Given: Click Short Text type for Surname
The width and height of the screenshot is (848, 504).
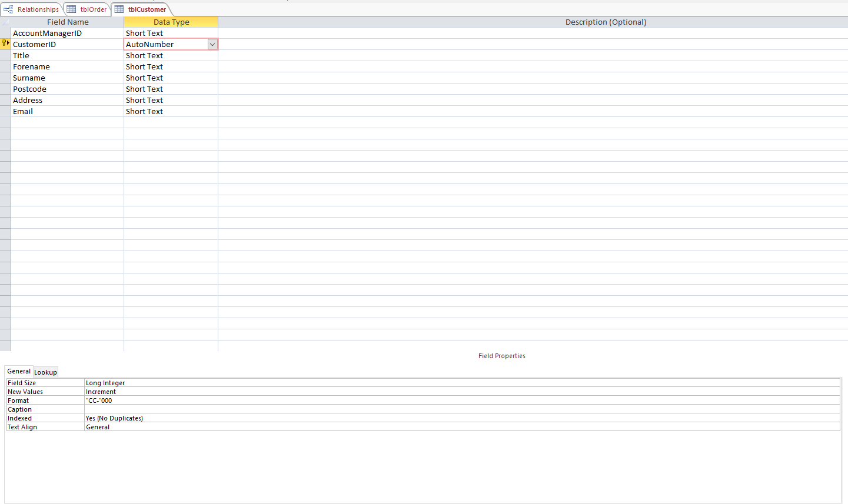Looking at the screenshot, I should (x=171, y=78).
